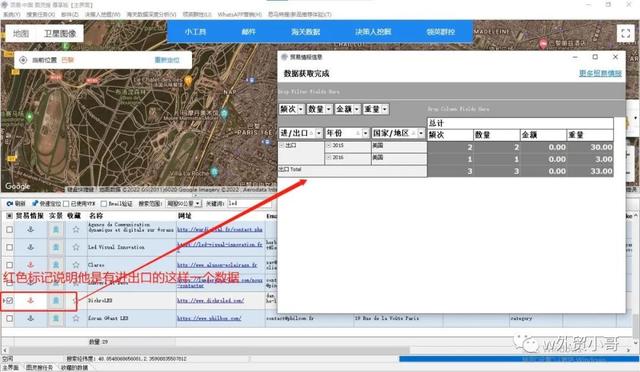Uncheck the currently checked row checkbox
The height and width of the screenshot is (372, 640).
coord(9,301)
